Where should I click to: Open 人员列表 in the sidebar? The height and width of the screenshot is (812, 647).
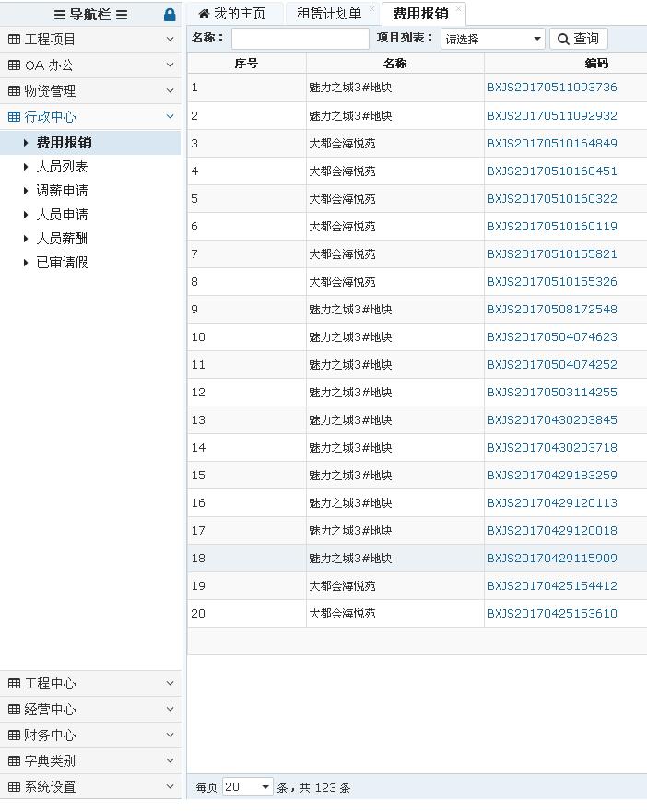click(62, 167)
